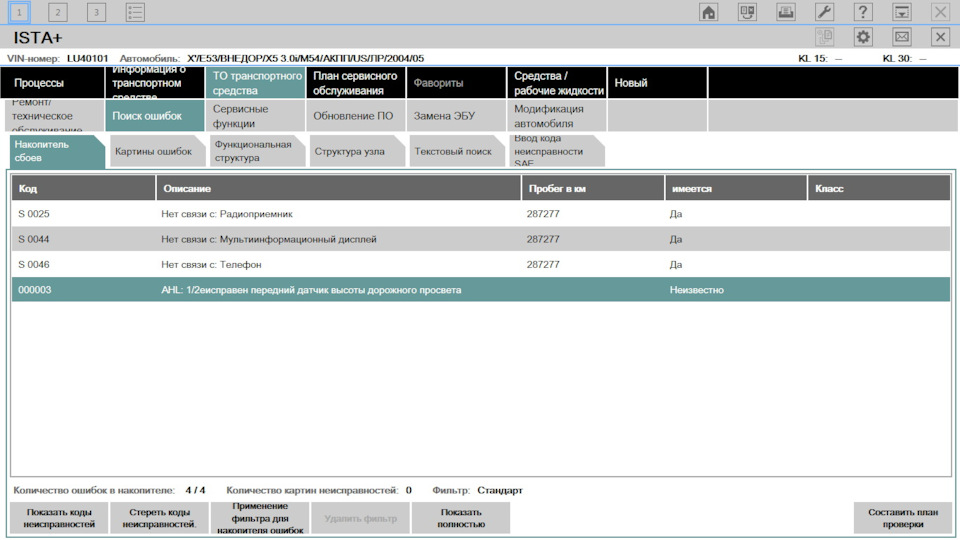Switch to the Текстовый поиск tab
Image resolution: width=960 pixels, height=540 pixels.
point(457,151)
